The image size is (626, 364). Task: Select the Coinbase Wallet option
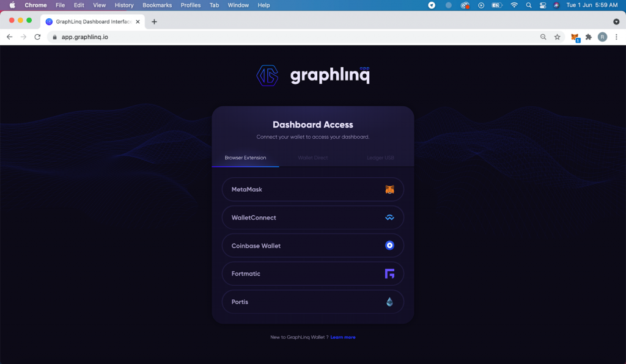[312, 246]
